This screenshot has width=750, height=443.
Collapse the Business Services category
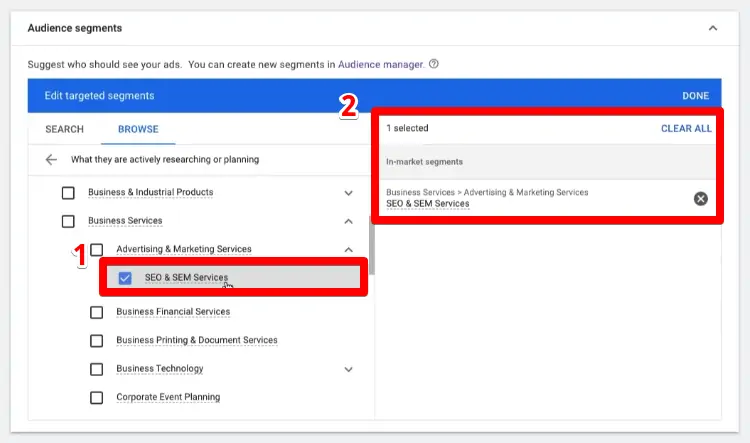click(348, 221)
